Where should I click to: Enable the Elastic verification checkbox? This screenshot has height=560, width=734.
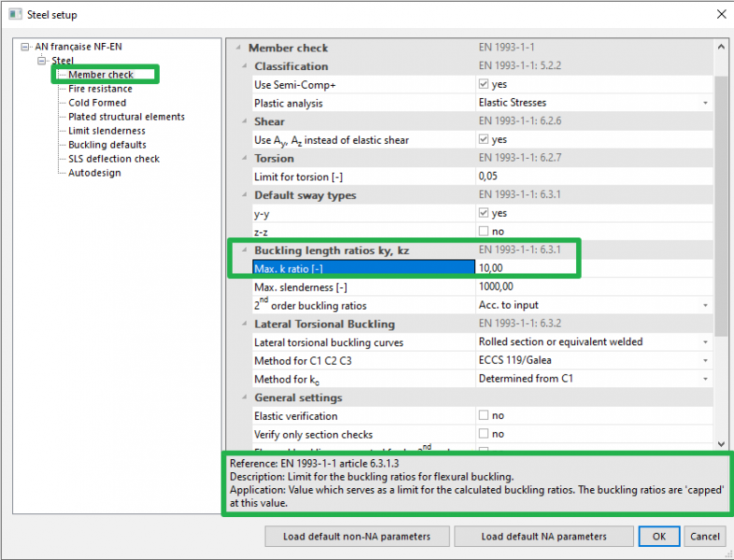483,416
